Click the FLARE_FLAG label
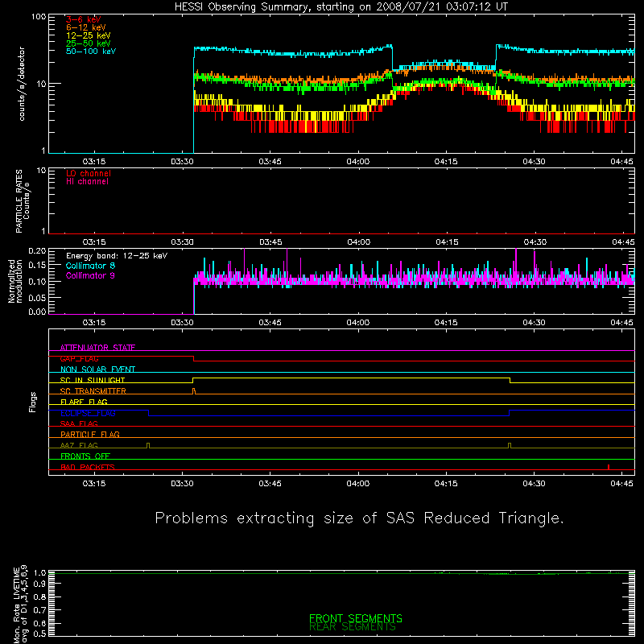This screenshot has height=644, width=644. point(84,402)
